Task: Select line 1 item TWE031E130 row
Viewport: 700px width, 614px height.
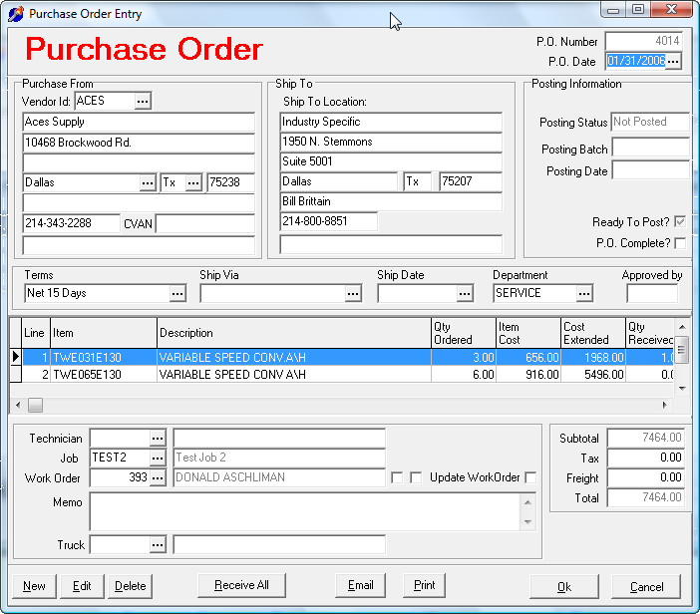Action: point(341,358)
